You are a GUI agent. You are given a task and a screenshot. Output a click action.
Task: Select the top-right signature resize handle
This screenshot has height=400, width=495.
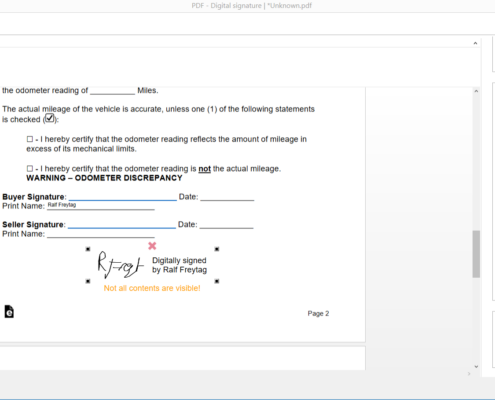tap(217, 249)
